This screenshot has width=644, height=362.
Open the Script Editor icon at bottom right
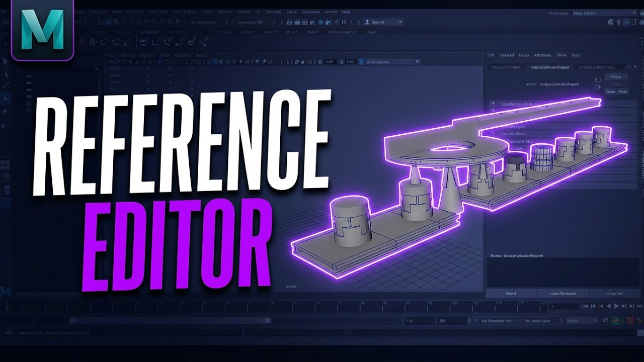point(640,333)
